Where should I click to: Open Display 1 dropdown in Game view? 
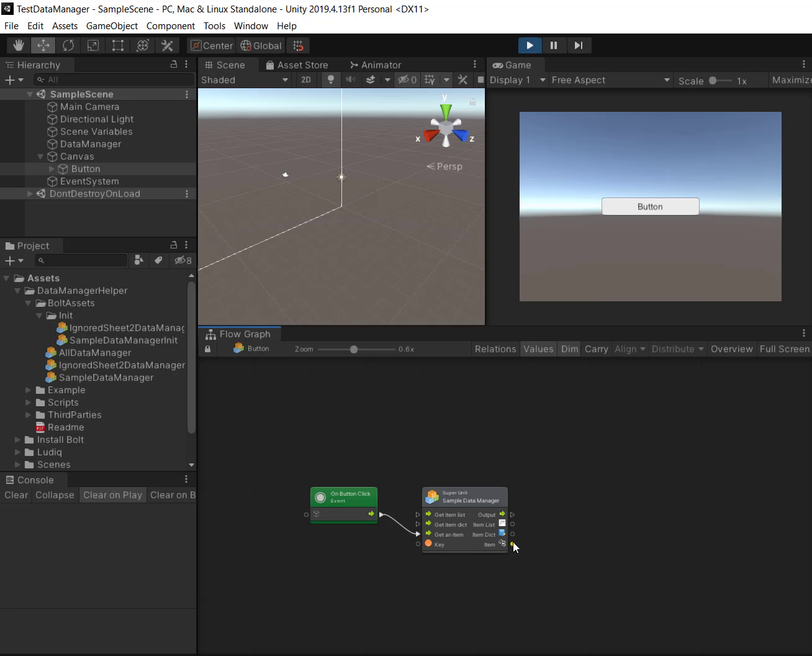[518, 80]
